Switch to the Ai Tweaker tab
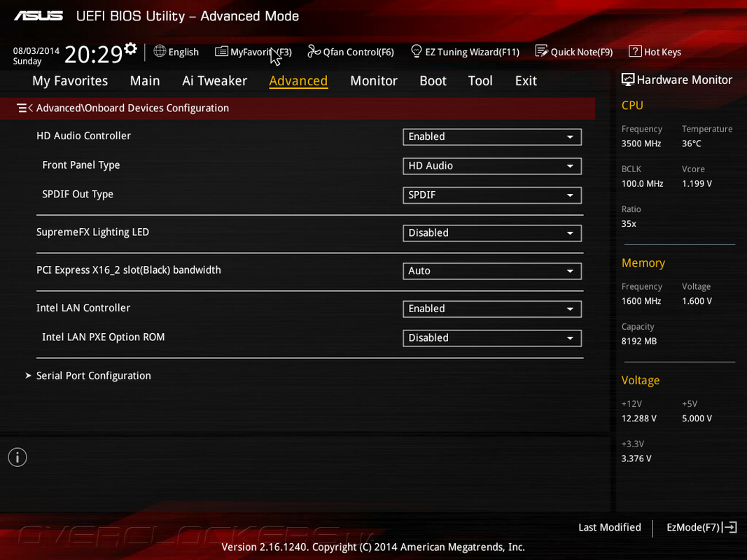747x560 pixels. pyautogui.click(x=214, y=81)
